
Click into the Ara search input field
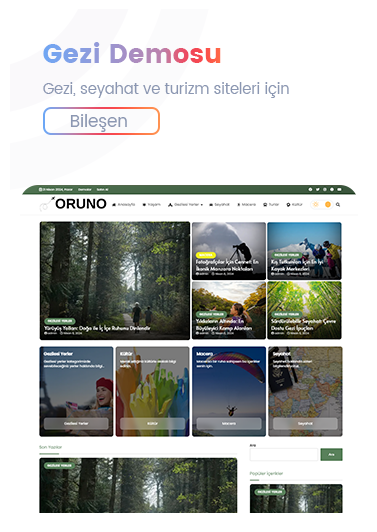[x=284, y=454]
